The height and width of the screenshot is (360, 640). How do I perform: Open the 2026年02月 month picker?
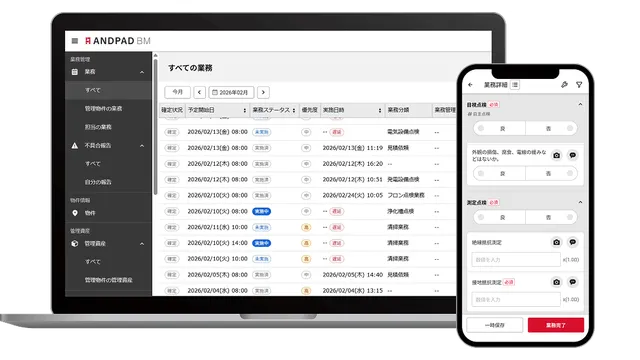tap(231, 92)
